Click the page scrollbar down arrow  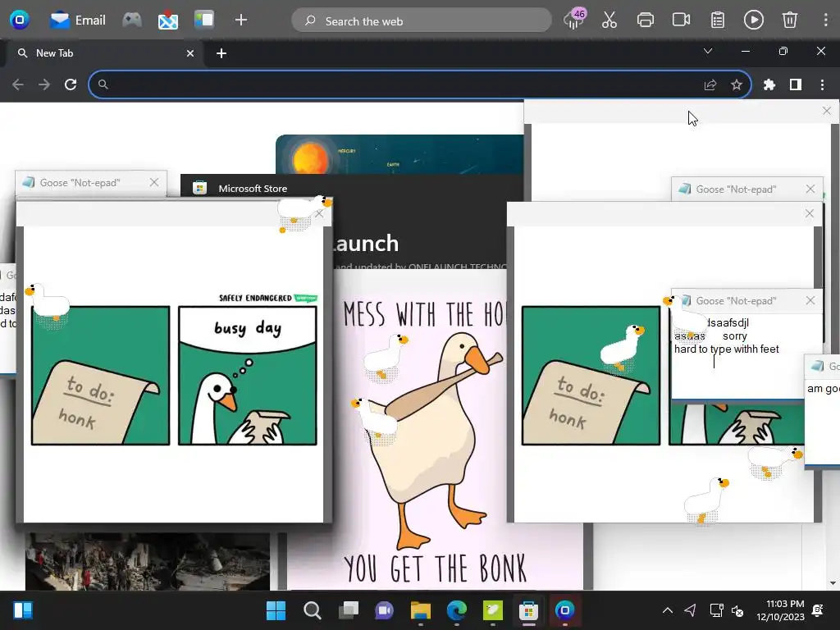coord(833,583)
